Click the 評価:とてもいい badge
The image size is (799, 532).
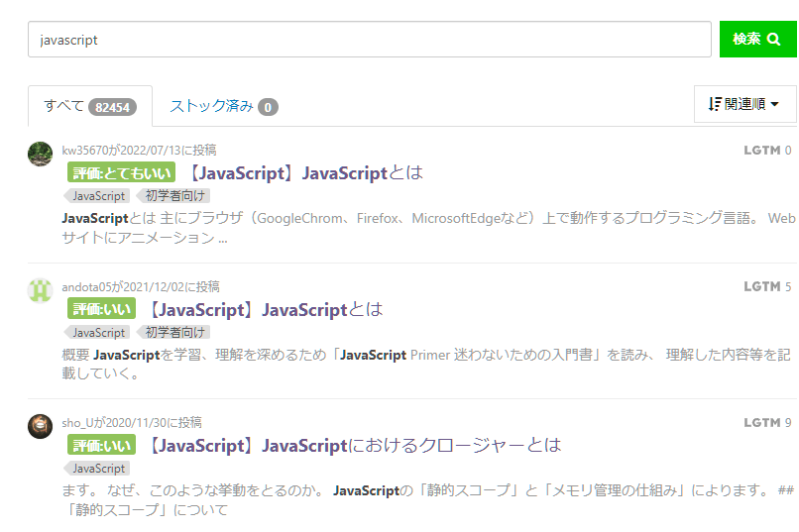tap(121, 172)
